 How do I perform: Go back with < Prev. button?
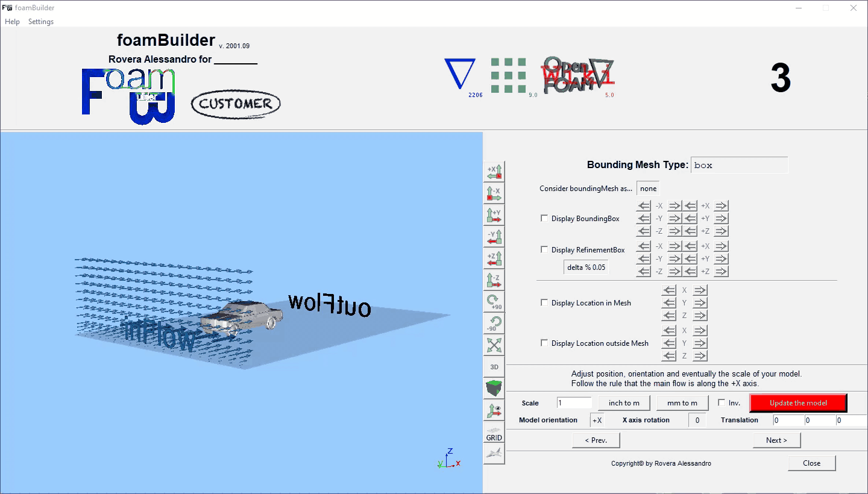596,440
